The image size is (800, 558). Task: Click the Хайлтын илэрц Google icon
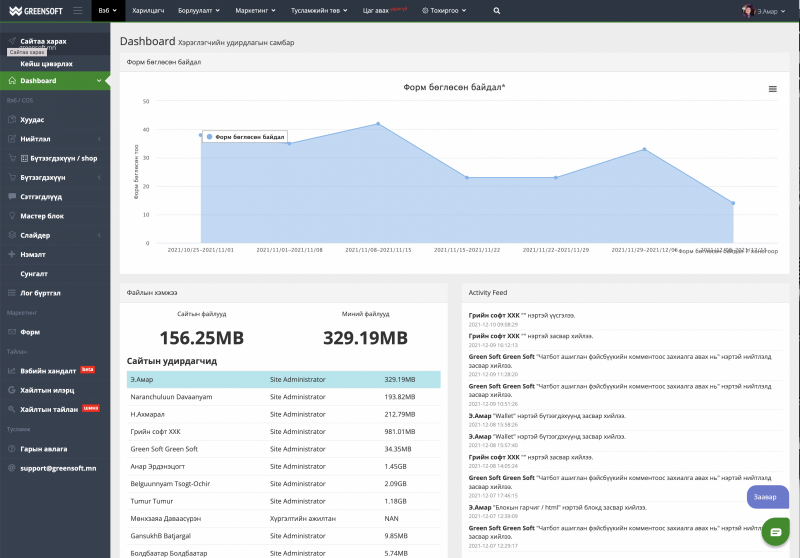pos(12,390)
